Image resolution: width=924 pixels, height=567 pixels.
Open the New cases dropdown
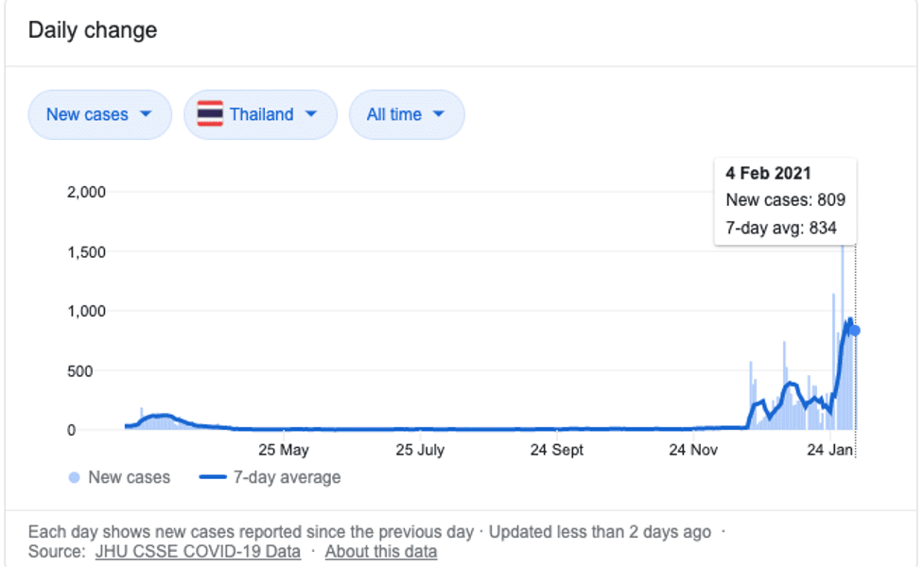pyautogui.click(x=99, y=114)
